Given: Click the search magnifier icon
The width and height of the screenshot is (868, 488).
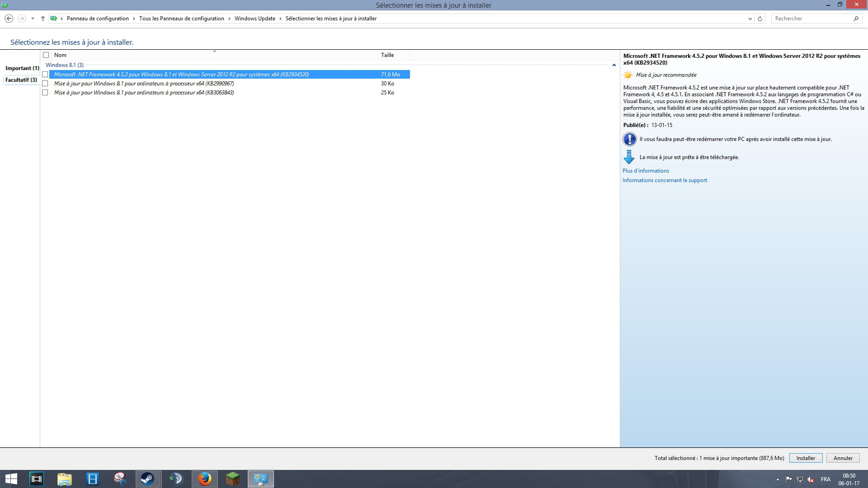Looking at the screenshot, I should coord(856,19).
